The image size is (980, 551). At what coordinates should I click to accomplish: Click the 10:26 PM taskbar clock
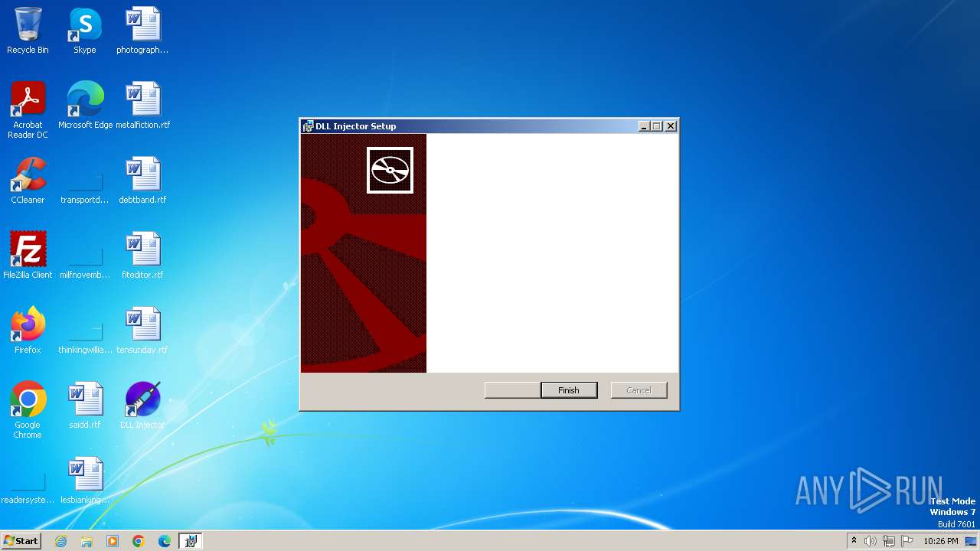tap(941, 541)
